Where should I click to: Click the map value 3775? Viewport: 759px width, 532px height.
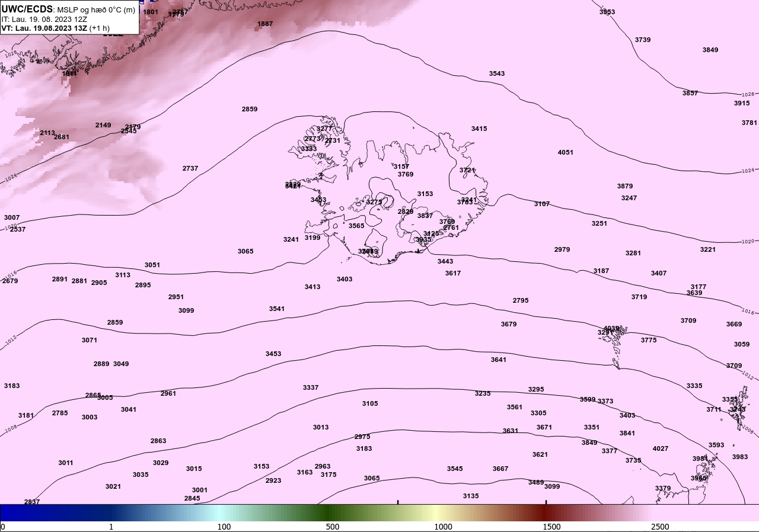(x=649, y=340)
